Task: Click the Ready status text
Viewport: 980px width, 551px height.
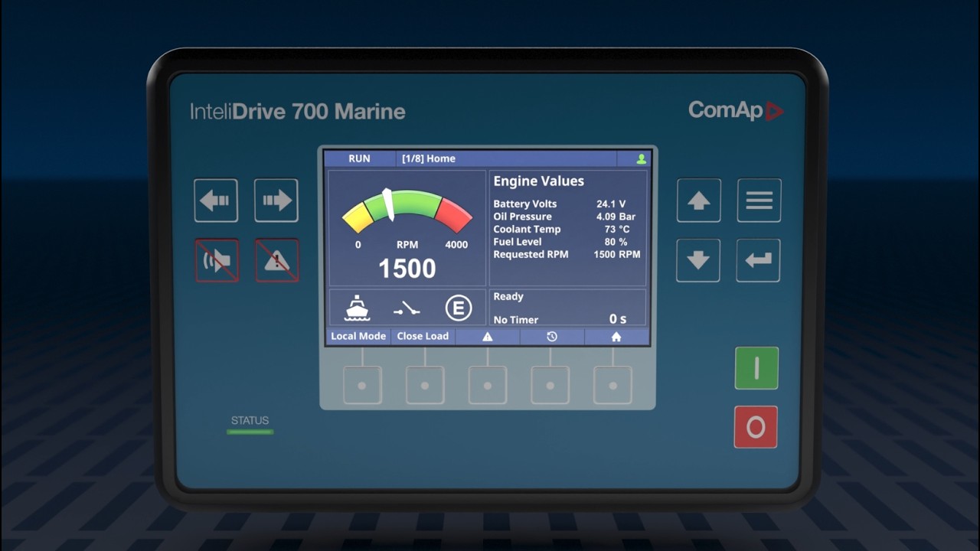Action: point(508,297)
